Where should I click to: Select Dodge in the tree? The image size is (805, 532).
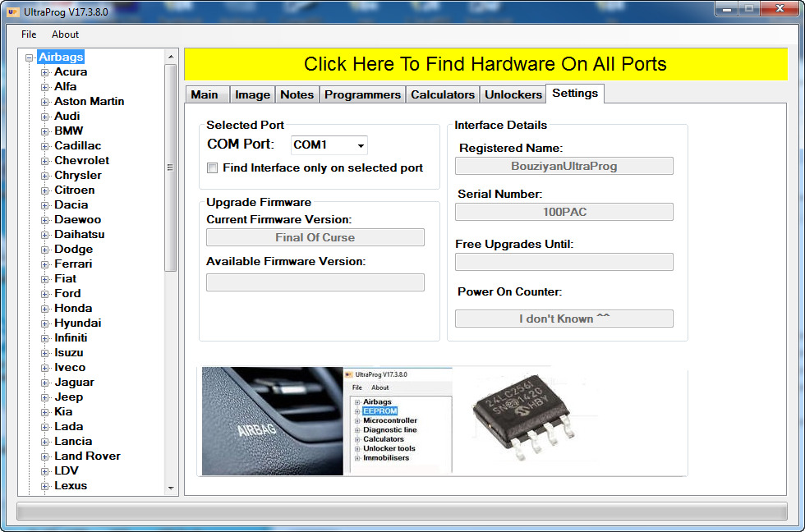pyautogui.click(x=73, y=250)
